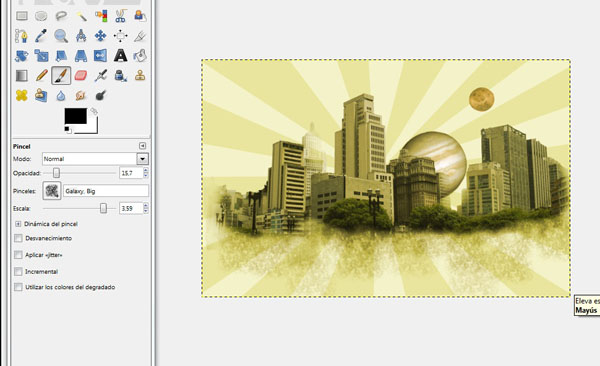The image size is (600, 366).
Task: Select the Pencil tool
Action: tap(41, 75)
